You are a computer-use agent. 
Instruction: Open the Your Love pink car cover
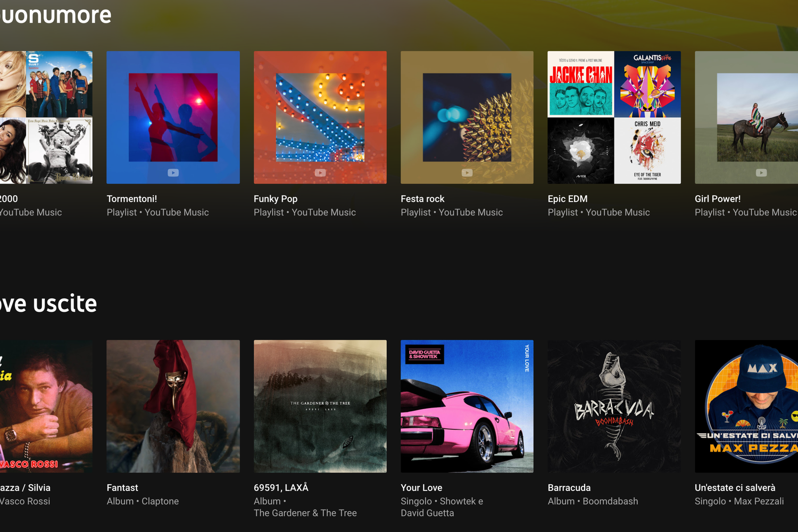[x=467, y=406]
